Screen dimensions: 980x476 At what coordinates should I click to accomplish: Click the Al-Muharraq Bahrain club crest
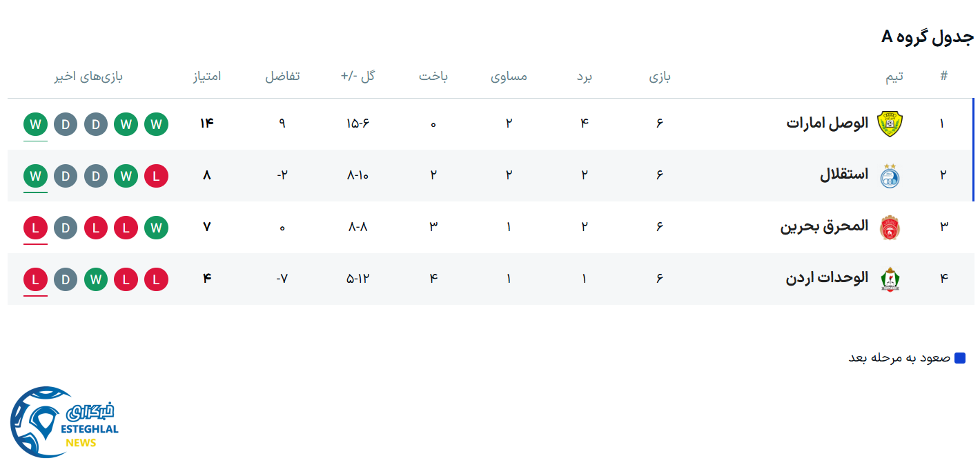(890, 228)
